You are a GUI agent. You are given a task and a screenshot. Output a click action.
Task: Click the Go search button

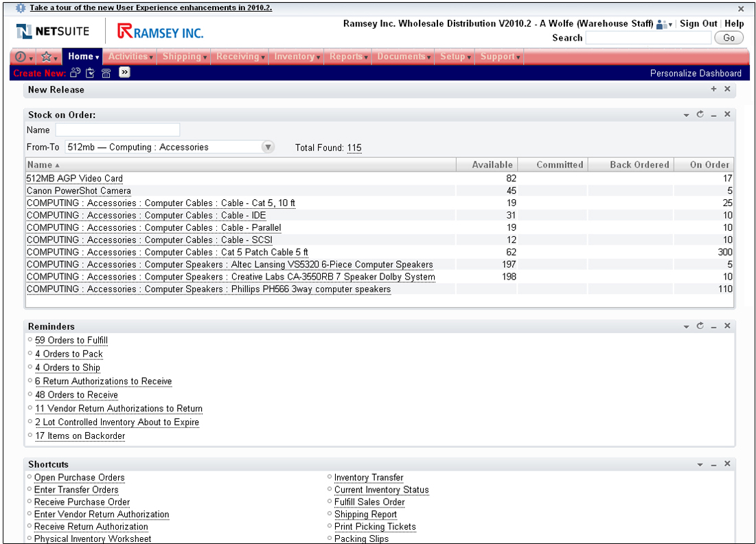(729, 38)
